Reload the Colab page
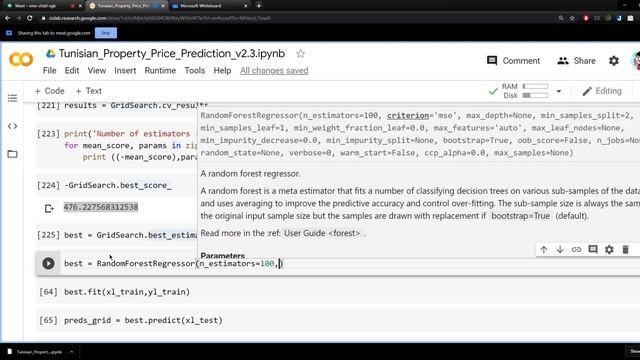 pos(29,18)
